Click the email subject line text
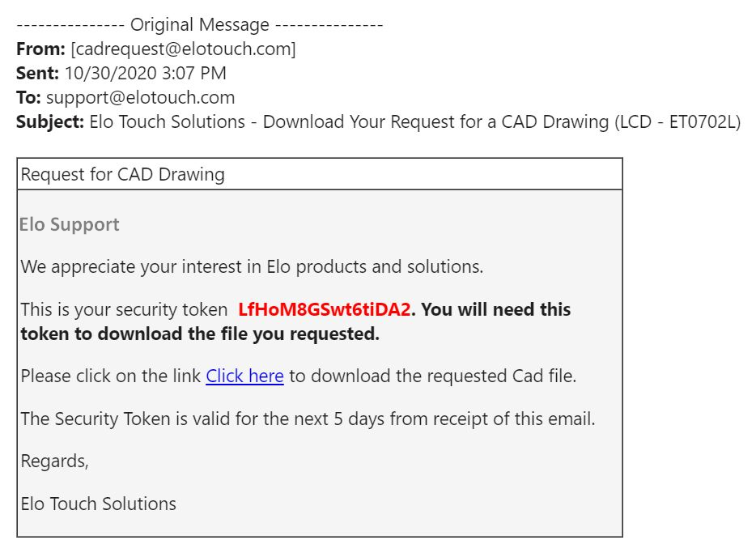The height and width of the screenshot is (557, 756). point(414,122)
